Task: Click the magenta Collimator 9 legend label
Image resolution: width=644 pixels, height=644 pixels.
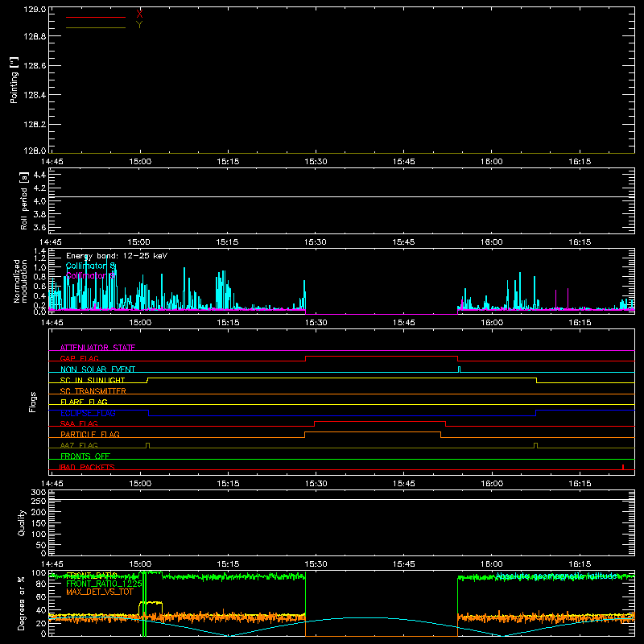Action: pyautogui.click(x=91, y=275)
